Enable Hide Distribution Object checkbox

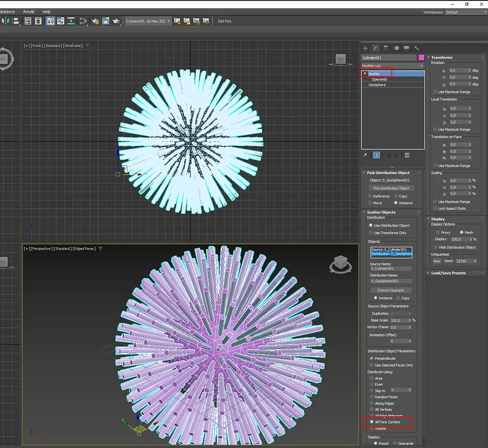[436, 247]
